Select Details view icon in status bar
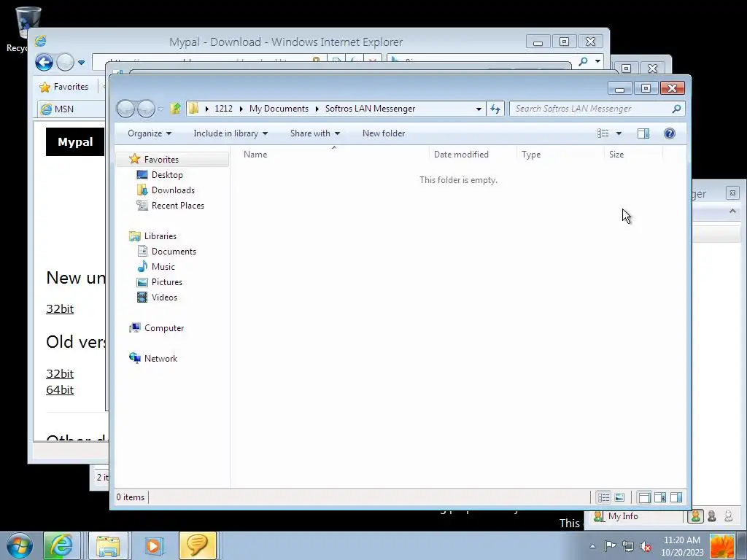747x560 pixels. pos(603,497)
